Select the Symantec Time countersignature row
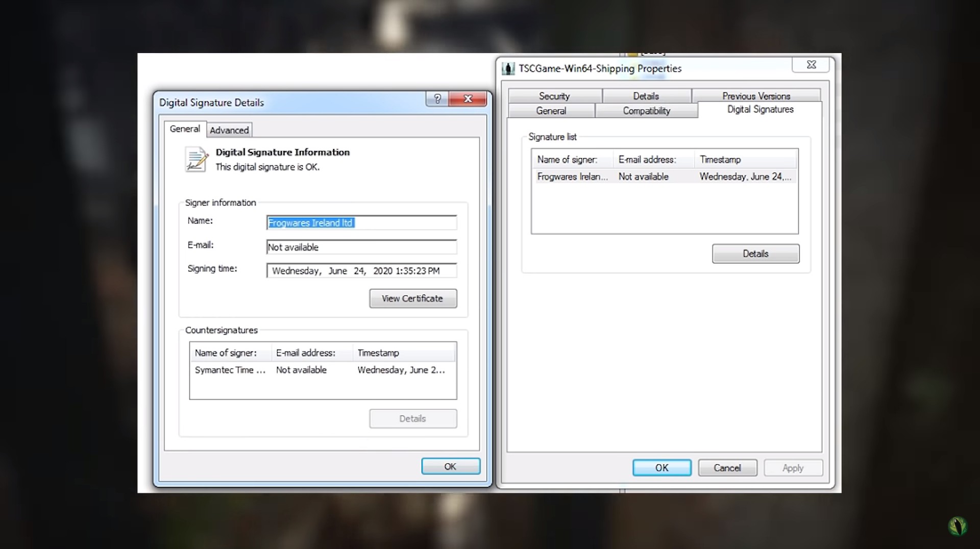The width and height of the screenshot is (980, 549). (323, 370)
